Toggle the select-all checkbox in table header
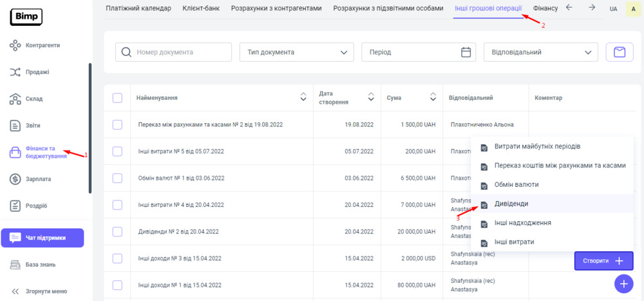 pos(117,98)
